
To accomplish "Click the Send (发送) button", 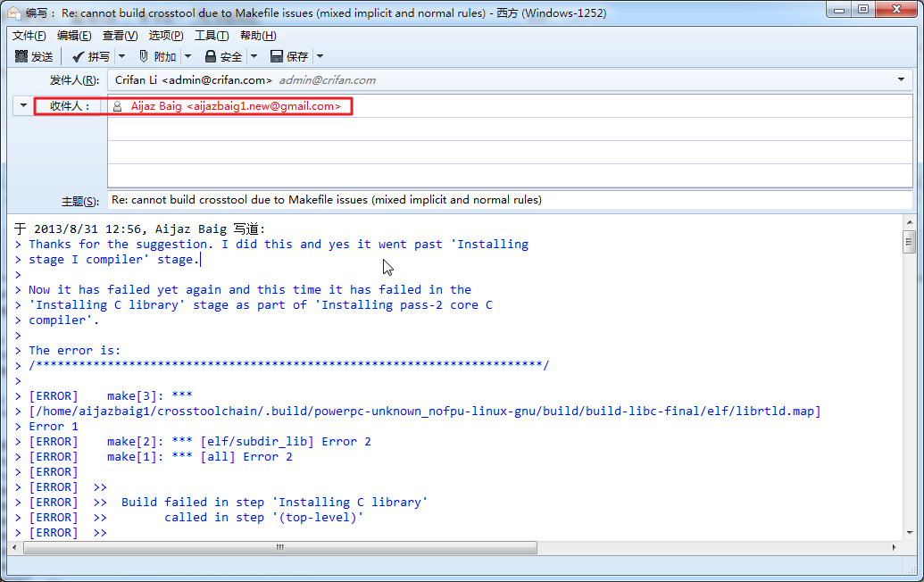I will [34, 56].
